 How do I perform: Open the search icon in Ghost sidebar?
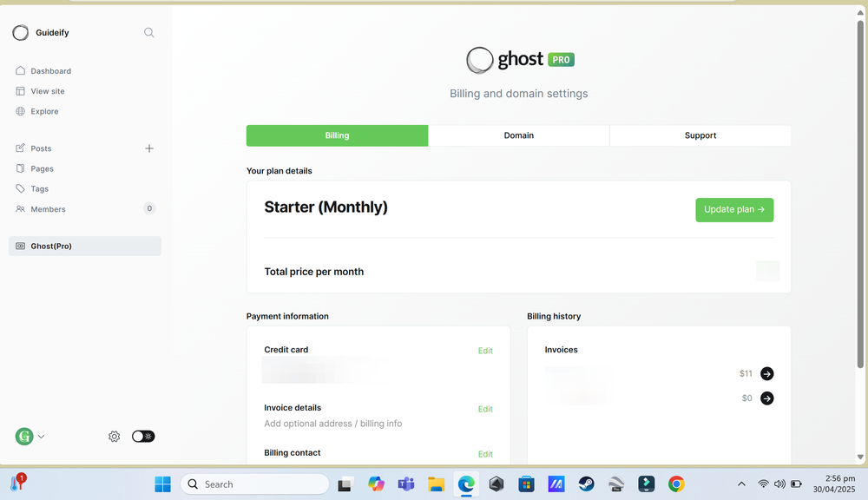(x=149, y=33)
